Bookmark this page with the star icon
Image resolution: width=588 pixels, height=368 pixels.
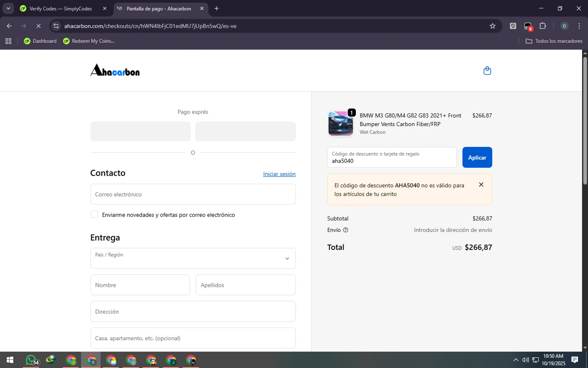pos(493,26)
